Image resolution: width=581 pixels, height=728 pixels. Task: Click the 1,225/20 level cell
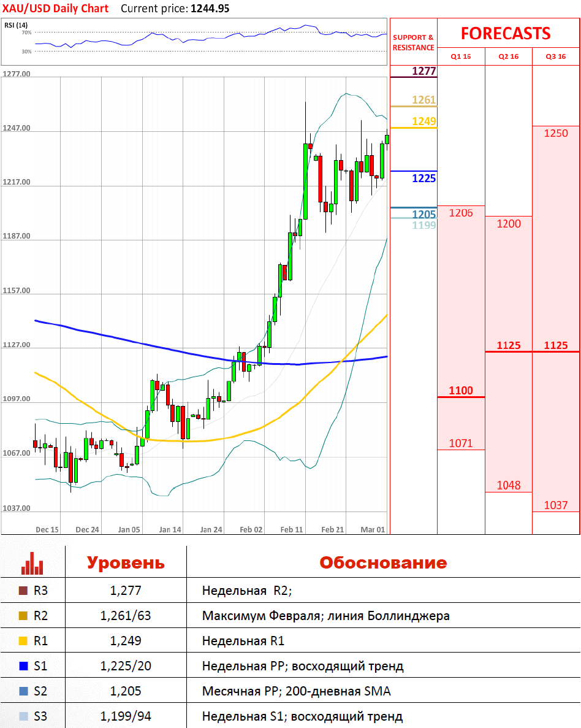(126, 666)
